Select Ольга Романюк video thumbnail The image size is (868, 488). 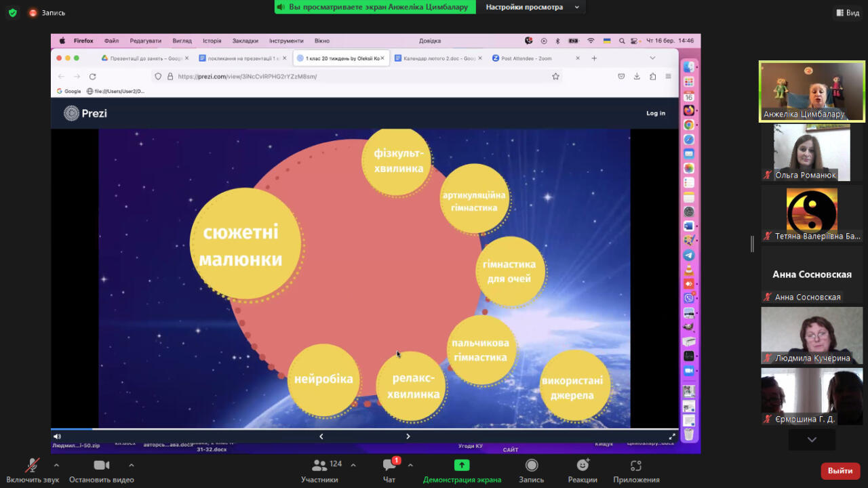(x=812, y=152)
